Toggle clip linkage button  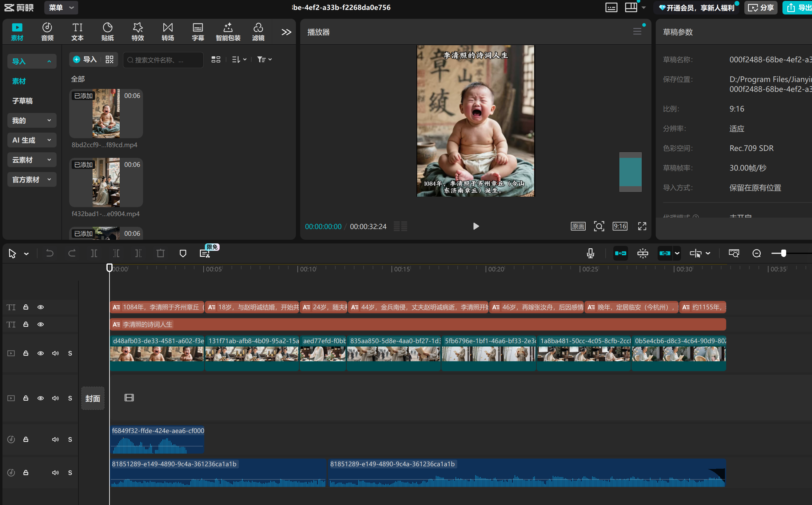(665, 253)
